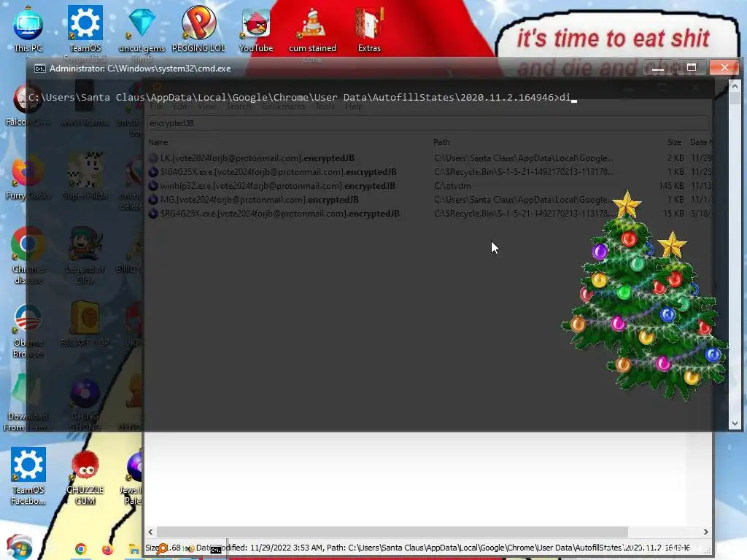Click the cmd taskbar icon
This screenshot has width=747, height=560.
(x=216, y=550)
